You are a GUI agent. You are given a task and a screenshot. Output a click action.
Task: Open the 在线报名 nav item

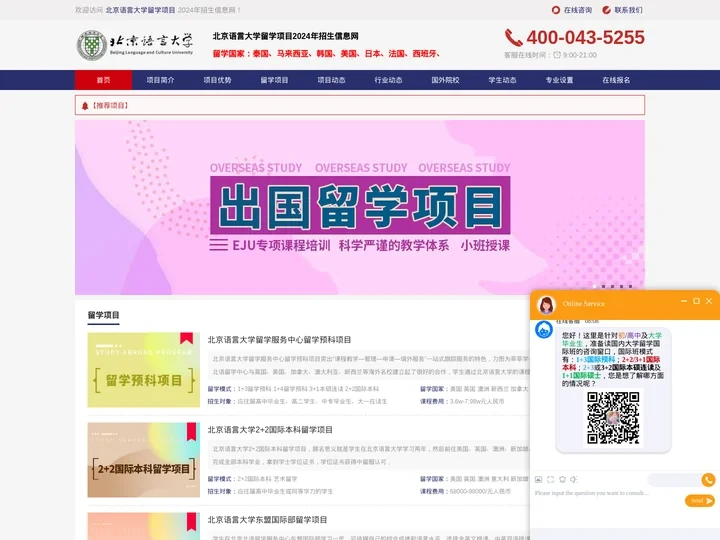[x=616, y=80]
